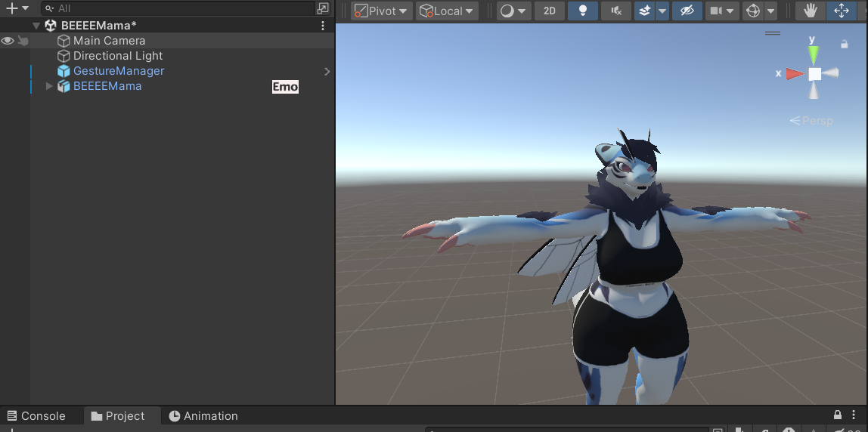This screenshot has width=868, height=432.
Task: Open scene camera settings dropdown
Action: coord(722,11)
